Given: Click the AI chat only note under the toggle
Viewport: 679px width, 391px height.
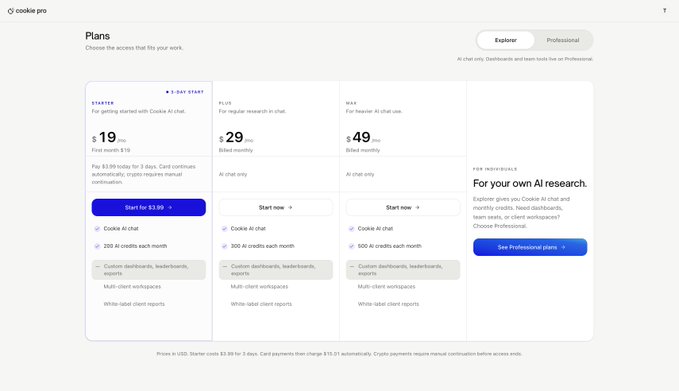Looking at the screenshot, I should click(x=525, y=59).
